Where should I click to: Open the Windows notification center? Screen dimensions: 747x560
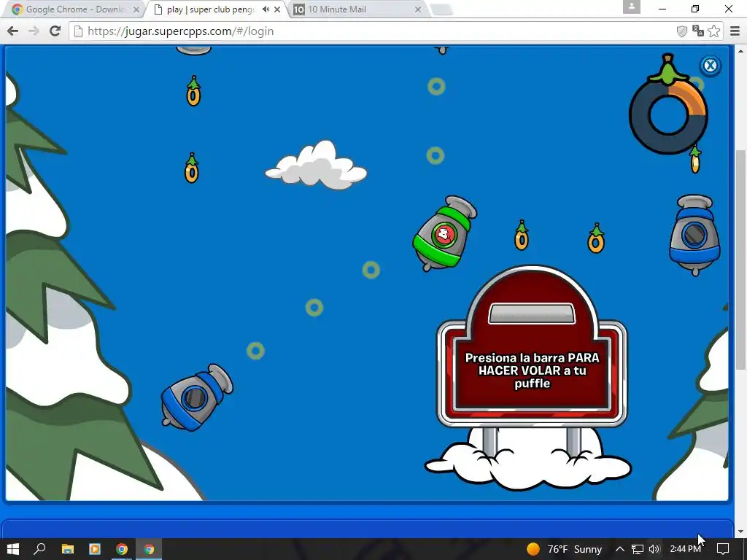point(723,549)
